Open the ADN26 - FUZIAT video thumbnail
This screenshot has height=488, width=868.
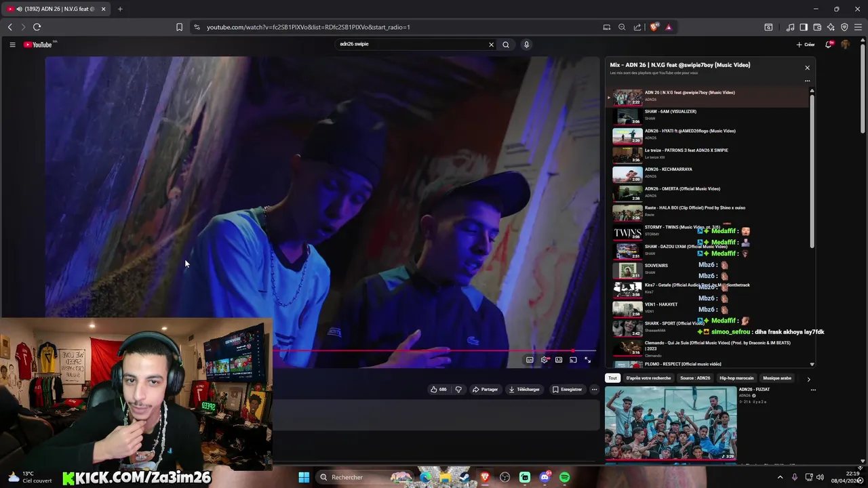(671, 424)
